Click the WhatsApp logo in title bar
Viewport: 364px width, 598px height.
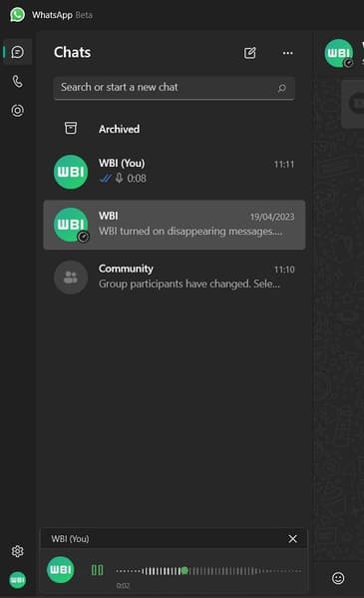point(17,15)
